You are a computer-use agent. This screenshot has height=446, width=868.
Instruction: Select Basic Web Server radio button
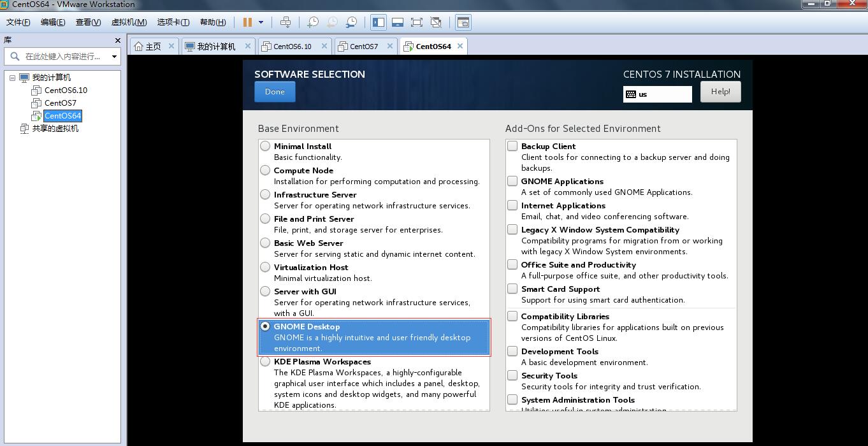(265, 243)
